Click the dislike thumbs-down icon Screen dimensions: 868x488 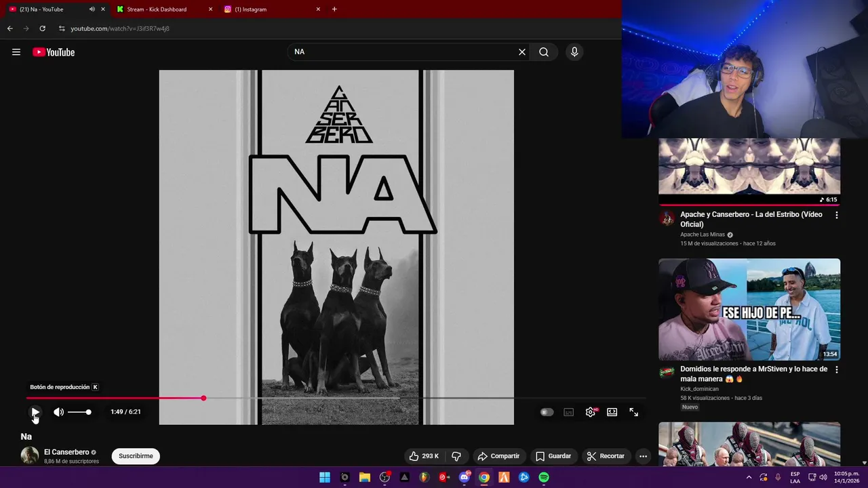pos(456,456)
